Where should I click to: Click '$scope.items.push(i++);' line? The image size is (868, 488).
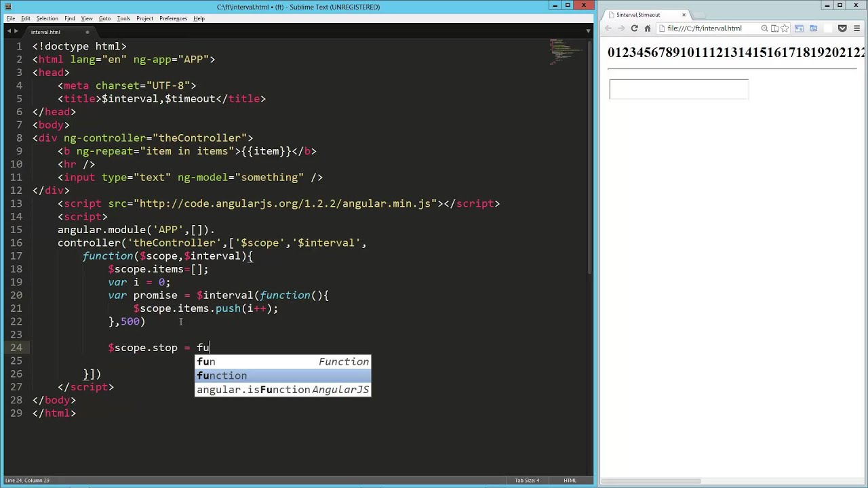coord(206,308)
